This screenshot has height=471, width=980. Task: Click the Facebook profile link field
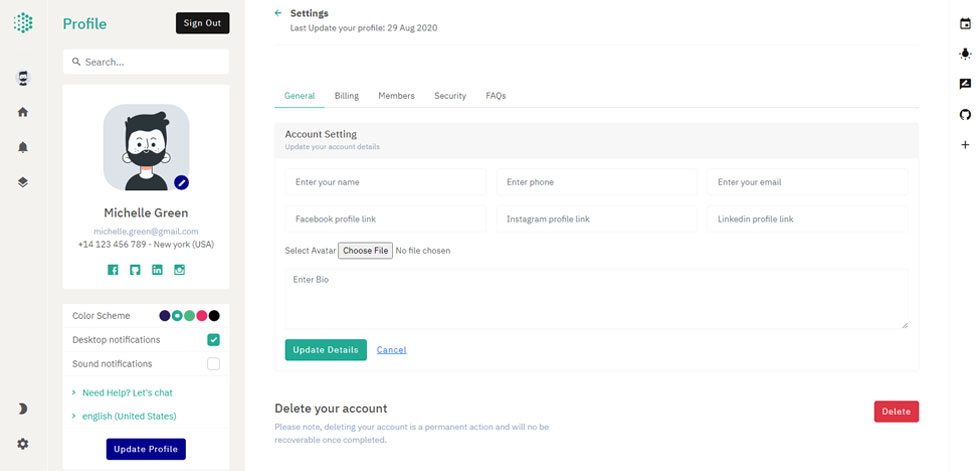(386, 219)
